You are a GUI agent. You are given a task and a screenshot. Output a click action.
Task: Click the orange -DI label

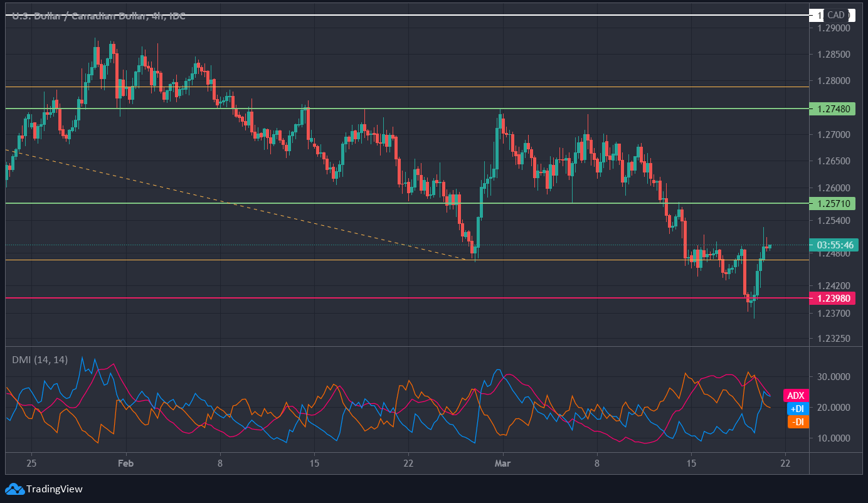coord(798,422)
